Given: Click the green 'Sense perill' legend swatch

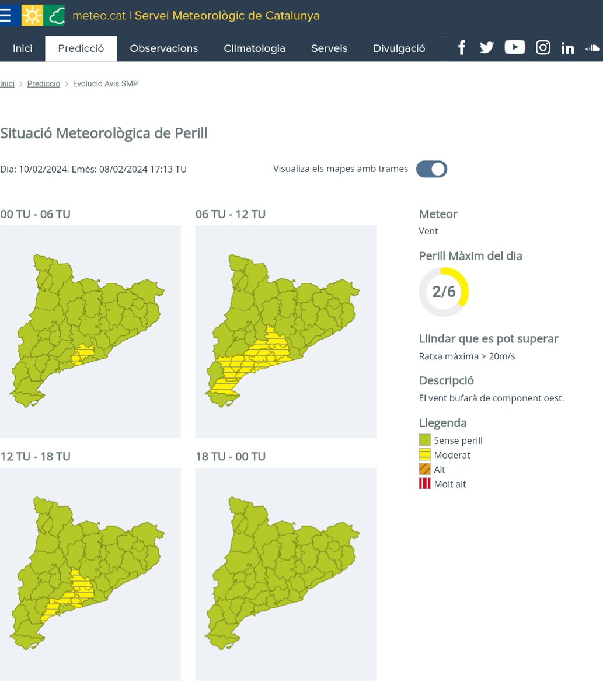Looking at the screenshot, I should point(424,440).
